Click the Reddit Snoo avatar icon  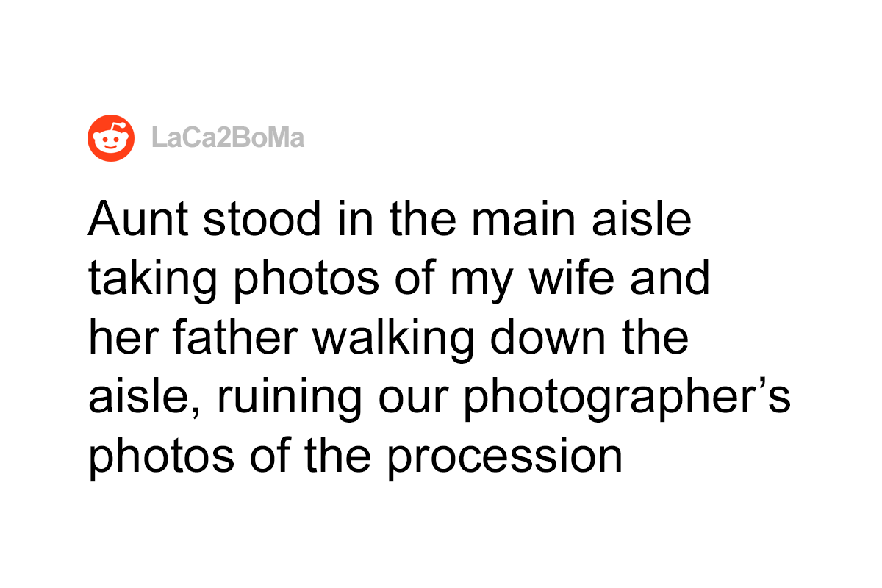click(x=112, y=137)
